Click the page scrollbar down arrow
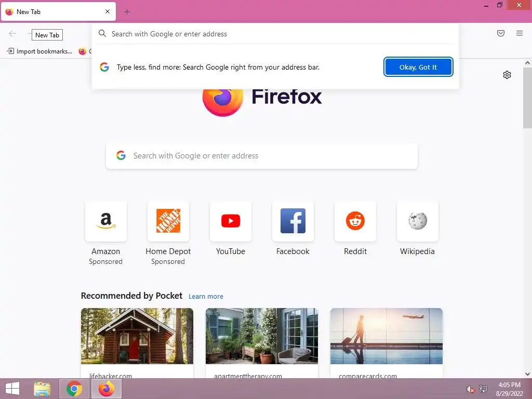The width and height of the screenshot is (532, 399). point(527,374)
